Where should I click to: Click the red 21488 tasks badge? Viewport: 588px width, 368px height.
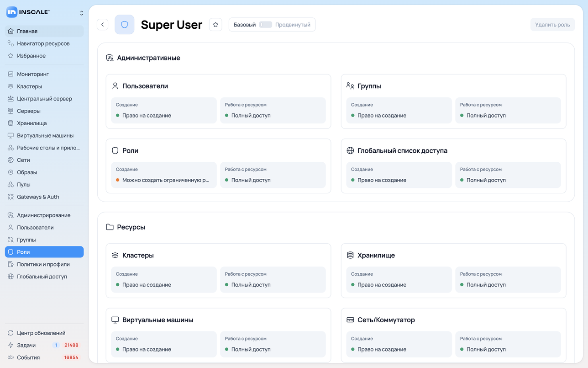pos(71,346)
